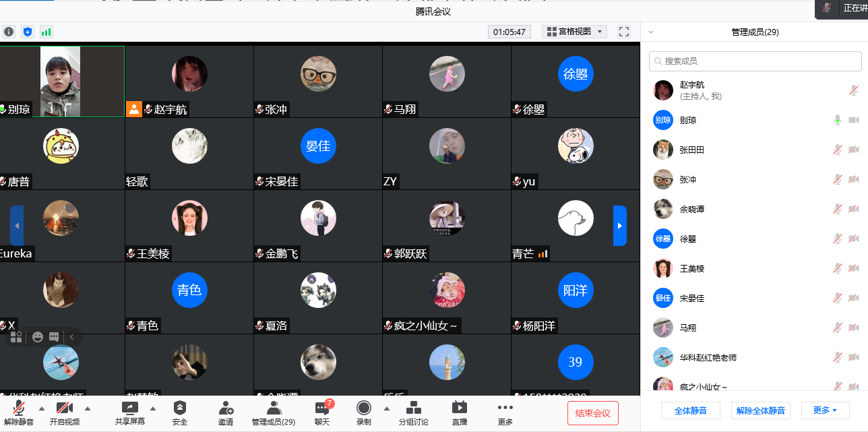Open the More menu in the bottom toolbar
Image resolution: width=868 pixels, height=432 pixels.
pyautogui.click(x=505, y=413)
